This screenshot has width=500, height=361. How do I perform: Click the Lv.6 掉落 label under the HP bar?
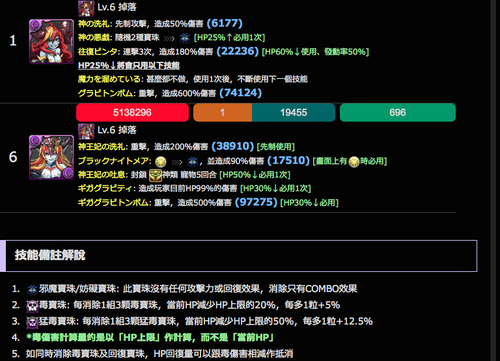pos(117,130)
